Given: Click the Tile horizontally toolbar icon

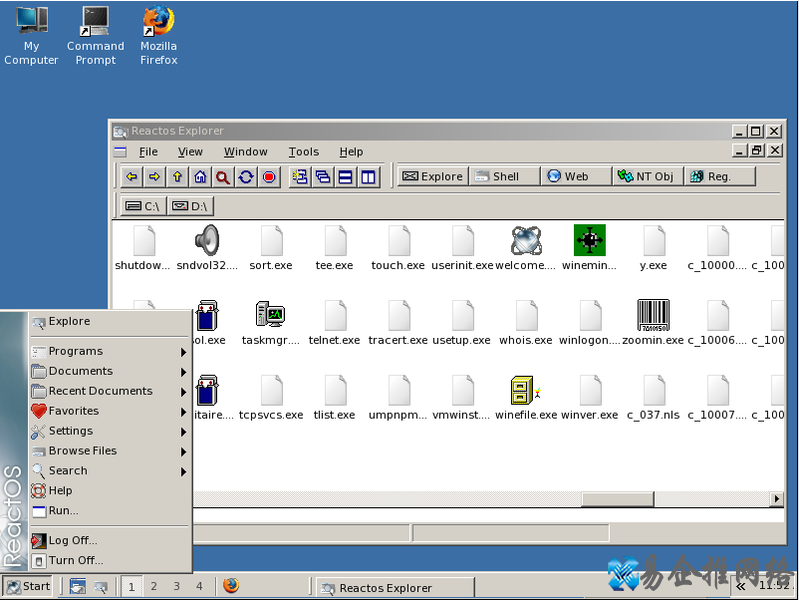Looking at the screenshot, I should [345, 177].
